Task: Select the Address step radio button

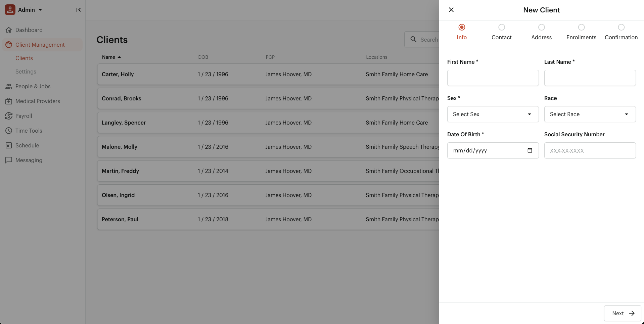Action: pyautogui.click(x=541, y=27)
